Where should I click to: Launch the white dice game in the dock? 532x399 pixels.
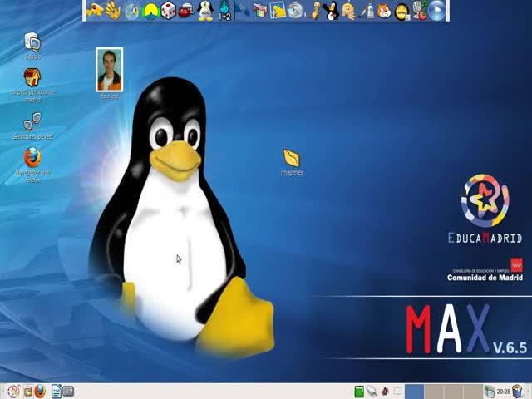point(168,11)
